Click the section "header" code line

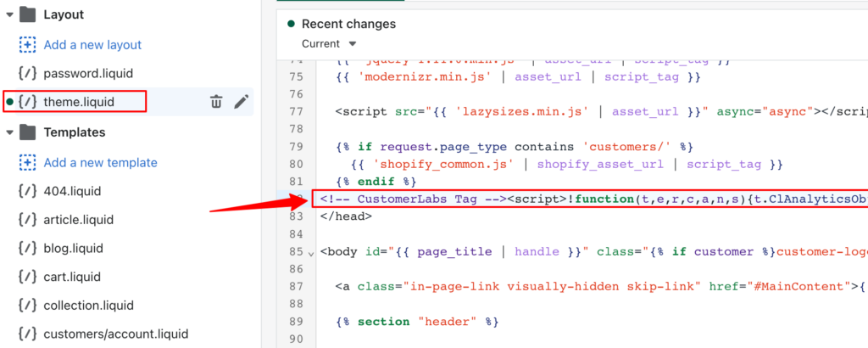tap(417, 322)
